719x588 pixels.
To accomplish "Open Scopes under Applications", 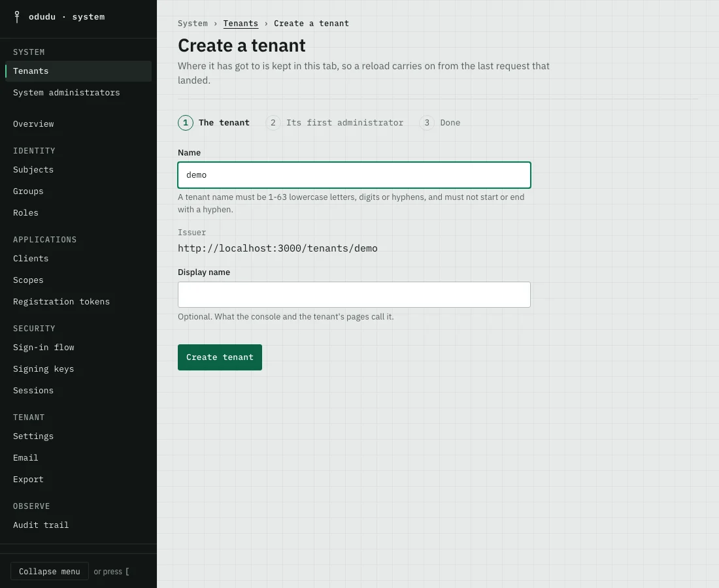I will coord(78,280).
